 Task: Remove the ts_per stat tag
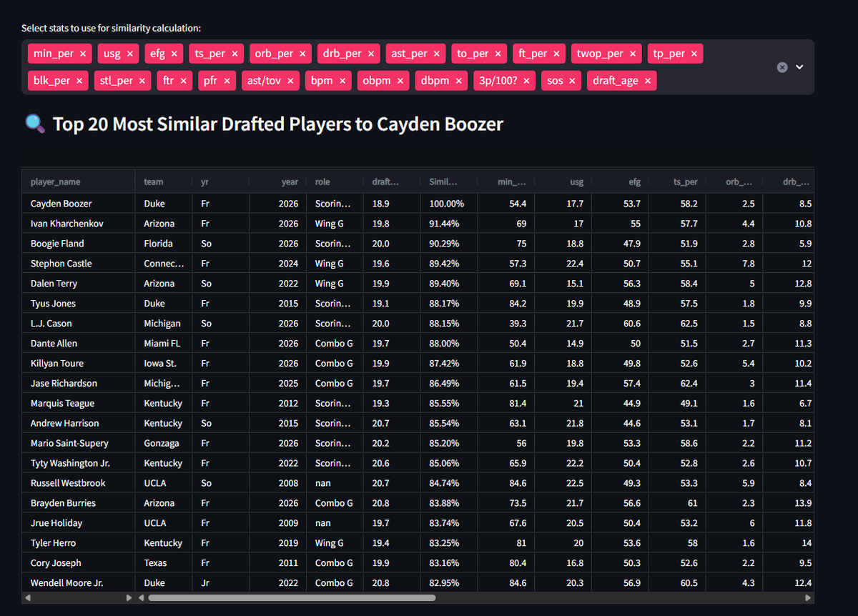(x=234, y=54)
